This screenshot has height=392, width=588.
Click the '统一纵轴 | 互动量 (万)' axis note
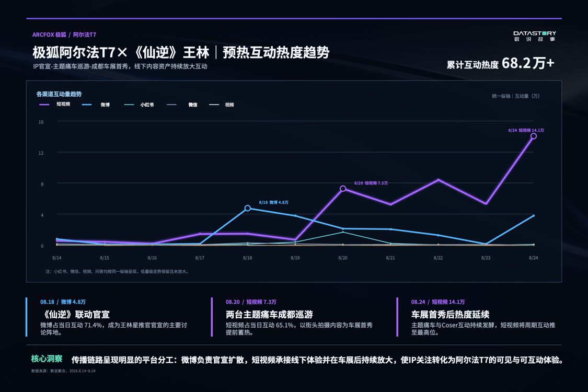[516, 96]
